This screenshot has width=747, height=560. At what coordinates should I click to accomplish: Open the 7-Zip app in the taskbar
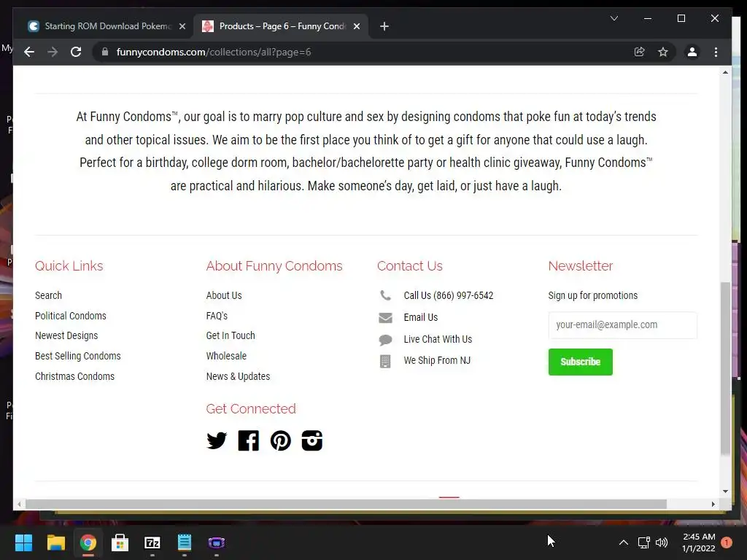tap(152, 542)
